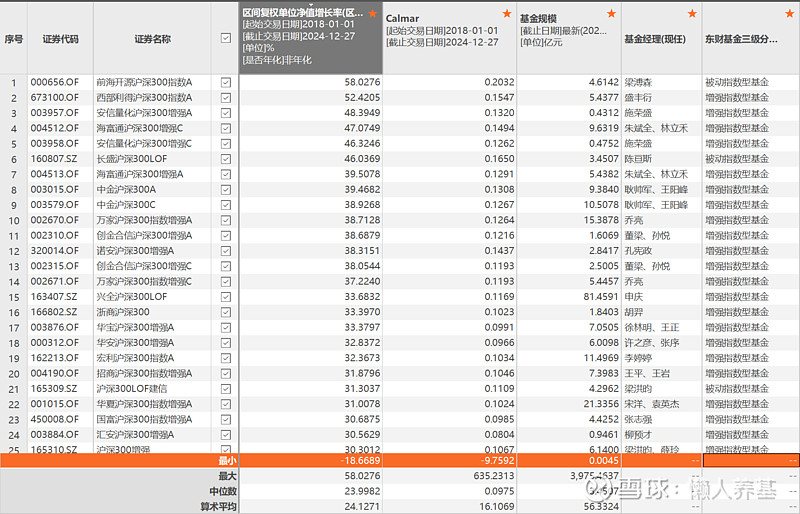This screenshot has width=800, height=514.
Task: Click average Calmar value 16.1069
Action: (x=496, y=507)
